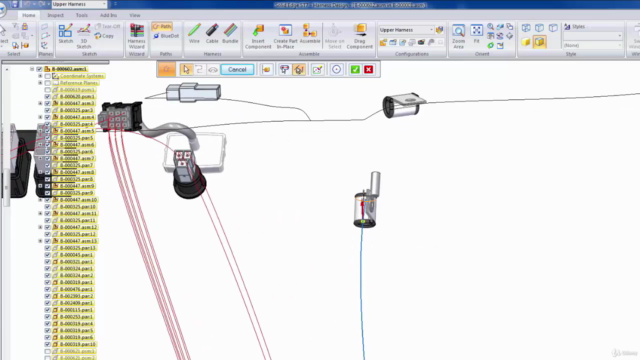Collapse the B-000602.asm:1 root node
The image size is (640, 360).
pos(32,69)
